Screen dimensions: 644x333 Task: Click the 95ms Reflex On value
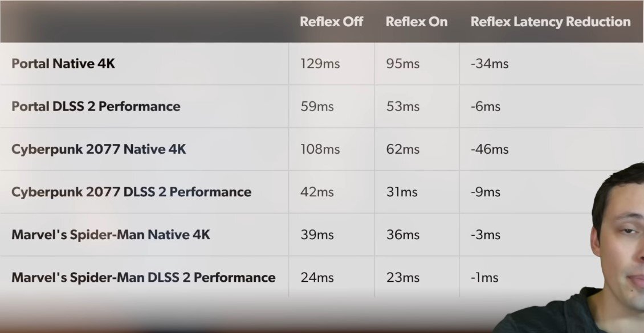pyautogui.click(x=402, y=64)
